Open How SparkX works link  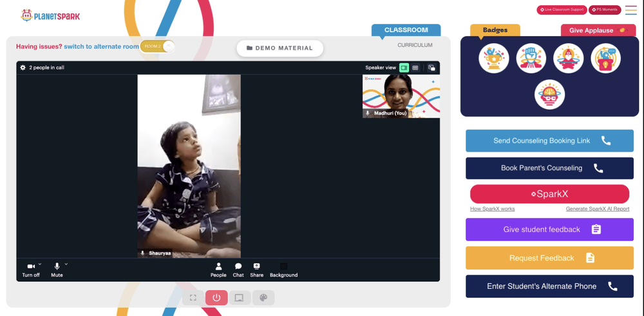493,209
